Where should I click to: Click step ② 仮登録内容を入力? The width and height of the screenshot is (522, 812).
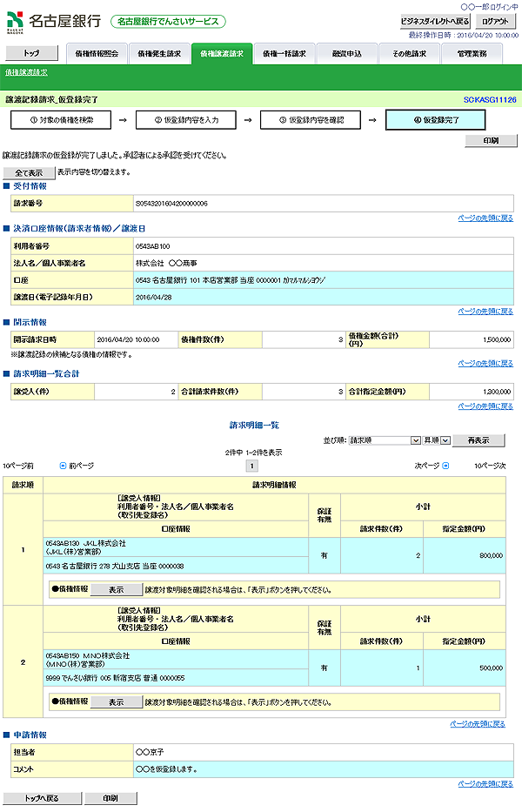click(186, 120)
